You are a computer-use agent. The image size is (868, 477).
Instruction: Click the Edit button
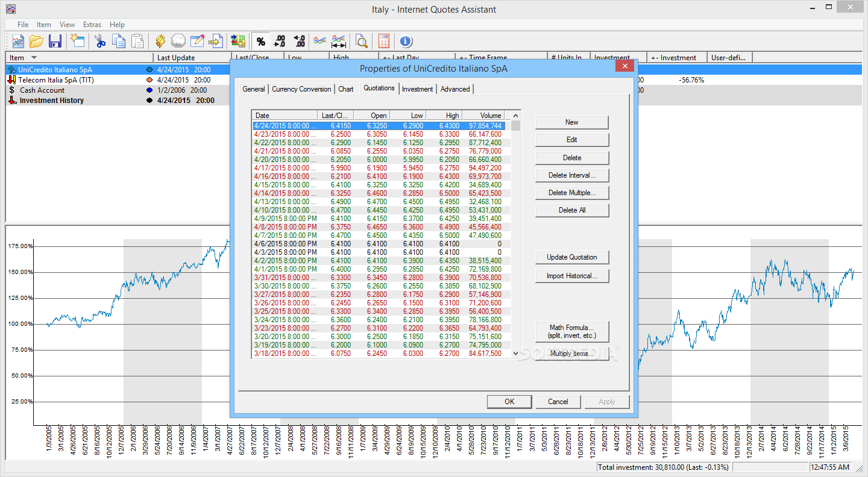pyautogui.click(x=572, y=140)
